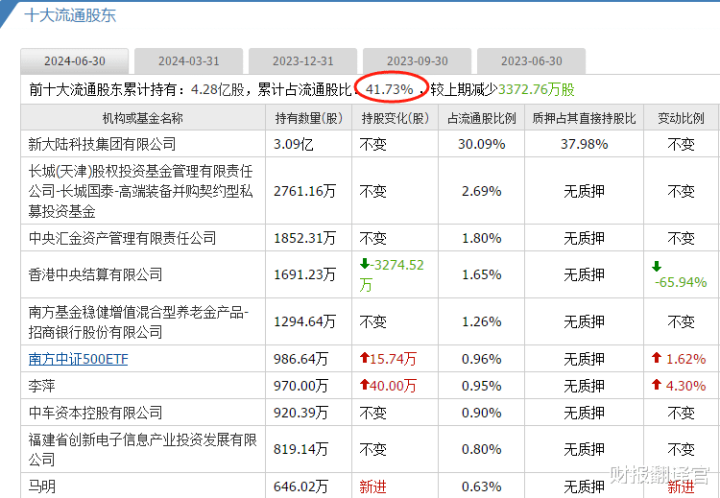Screen dimensions: 720x498
Task: Click the 2.69% share ratio cell
Action: (x=481, y=191)
